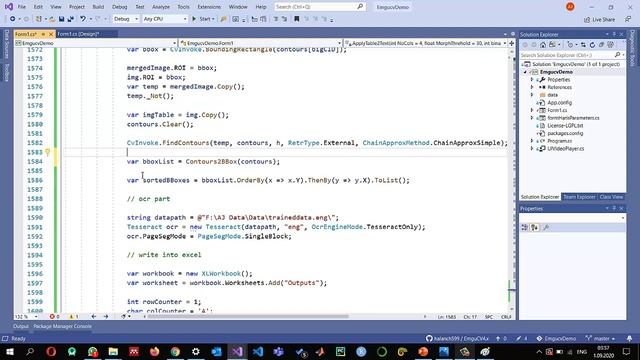Click the Navigate Backward toolbar arrow
The width and height of the screenshot is (640, 360).
[x=13, y=19]
